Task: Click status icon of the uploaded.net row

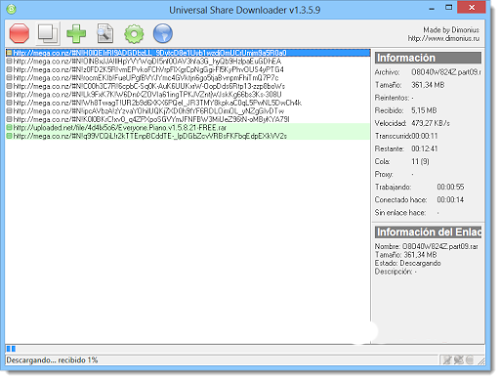Action: click(9, 128)
